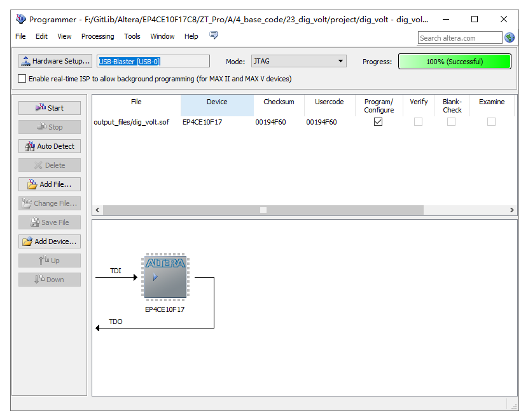Viewport: 528px width, 420px height.
Task: Minimize the Programmer window
Action: click(x=446, y=19)
